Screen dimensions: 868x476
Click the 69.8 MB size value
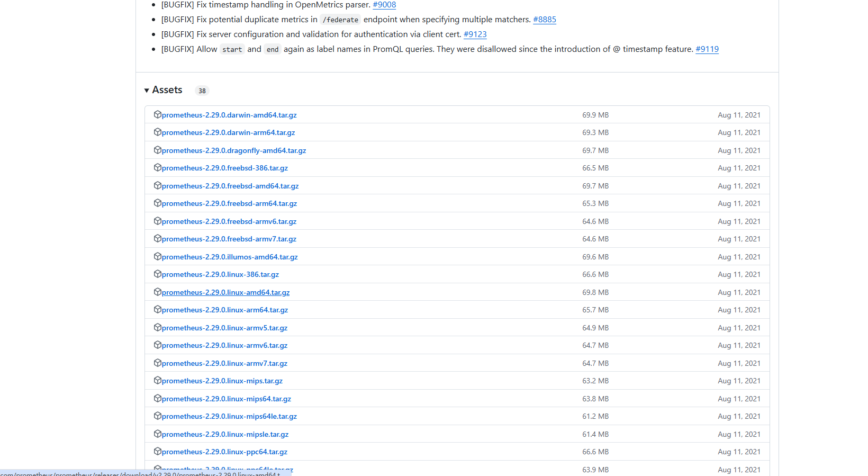coord(595,292)
